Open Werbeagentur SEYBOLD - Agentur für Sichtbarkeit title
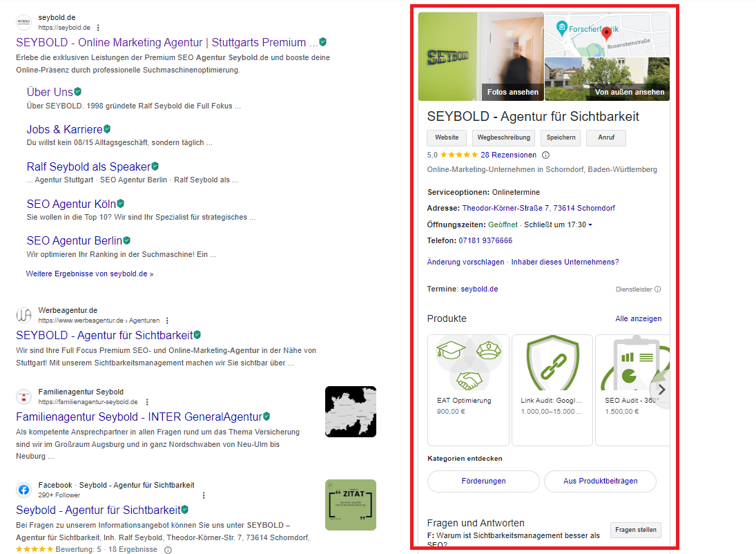The width and height of the screenshot is (756, 554). click(104, 335)
